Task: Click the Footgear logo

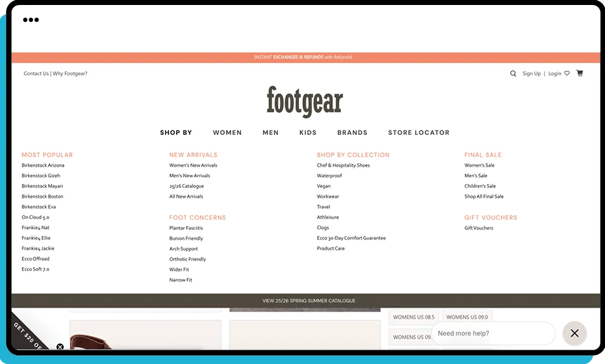Action: tap(305, 101)
